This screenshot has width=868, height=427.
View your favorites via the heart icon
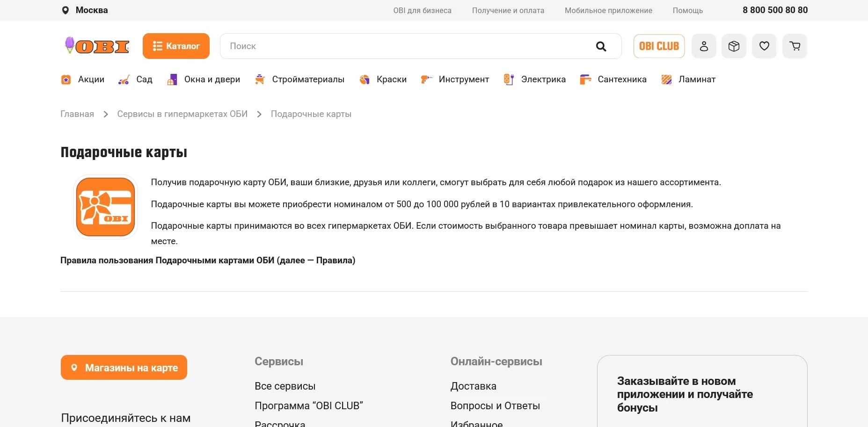(764, 46)
